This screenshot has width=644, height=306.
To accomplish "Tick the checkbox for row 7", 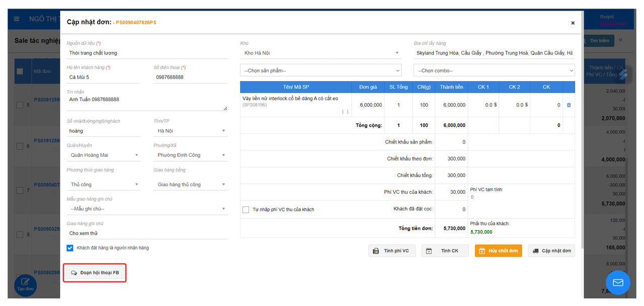I will (20, 190).
